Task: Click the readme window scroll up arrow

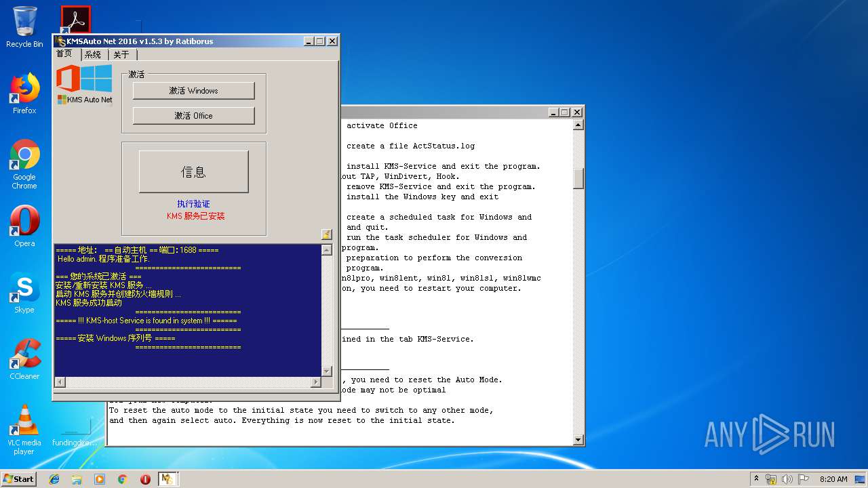Action: tap(578, 125)
